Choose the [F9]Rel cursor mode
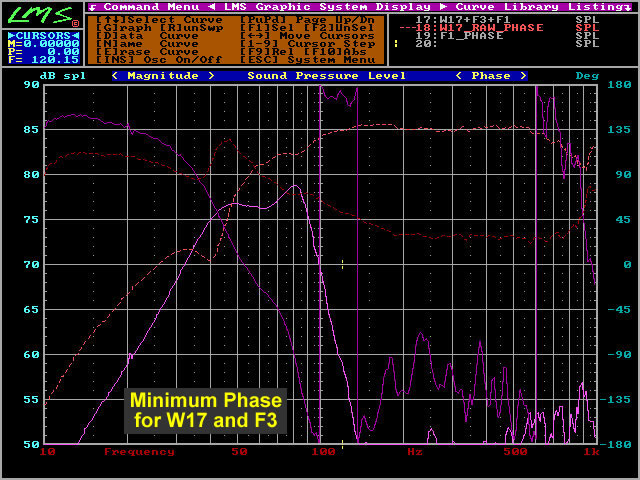 coord(268,52)
